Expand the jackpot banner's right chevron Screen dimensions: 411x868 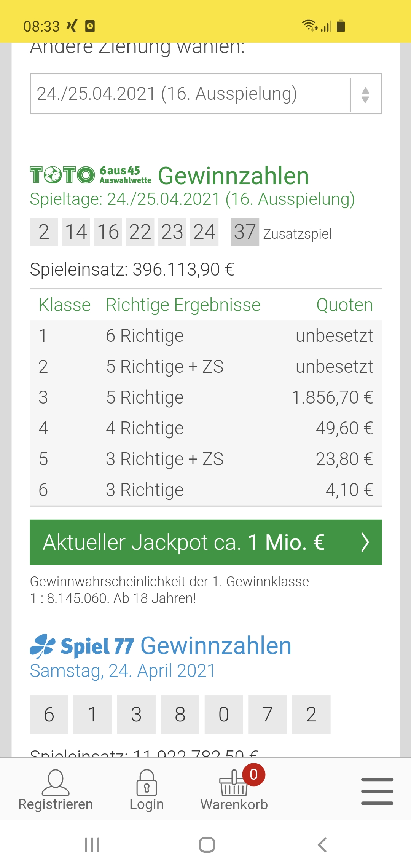(365, 542)
